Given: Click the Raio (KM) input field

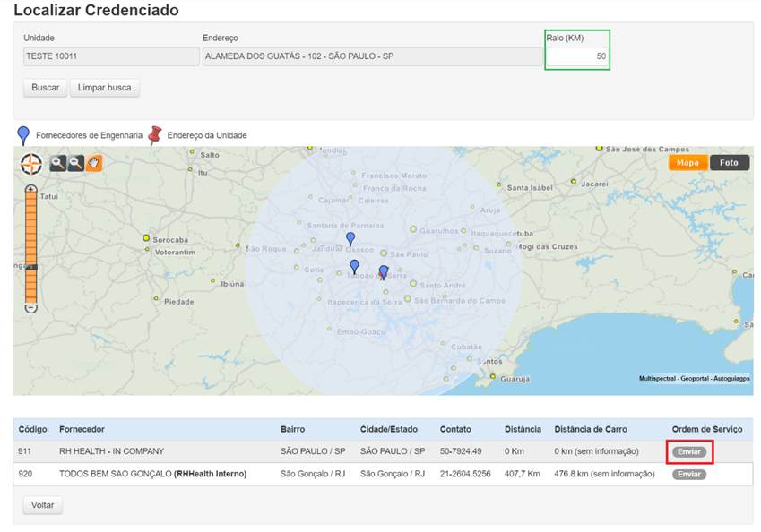Looking at the screenshot, I should pyautogui.click(x=577, y=56).
